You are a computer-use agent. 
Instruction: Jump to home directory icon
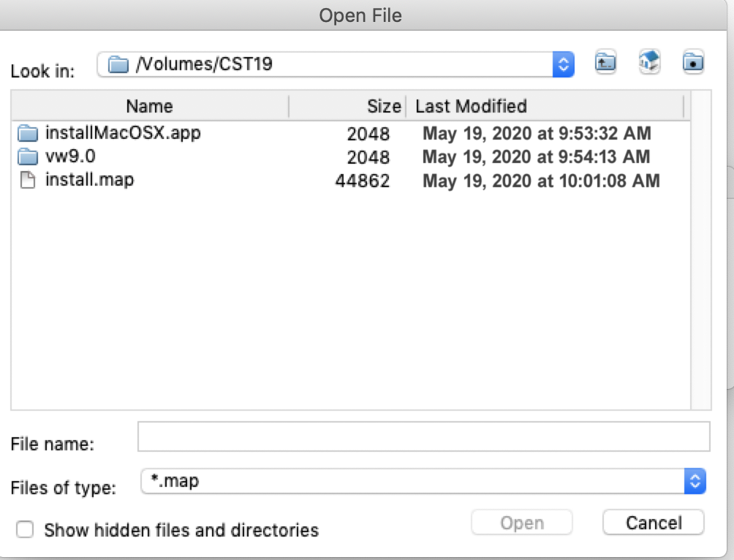(x=649, y=62)
